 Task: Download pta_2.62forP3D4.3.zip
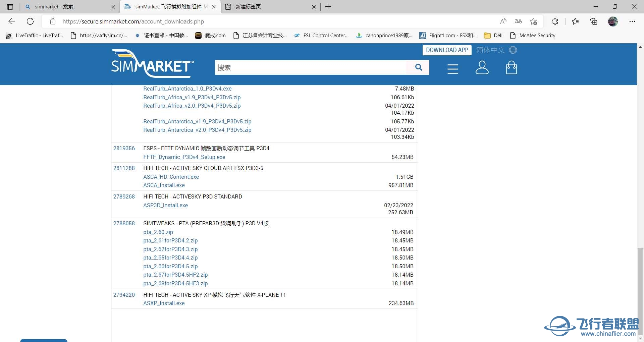[170, 249]
